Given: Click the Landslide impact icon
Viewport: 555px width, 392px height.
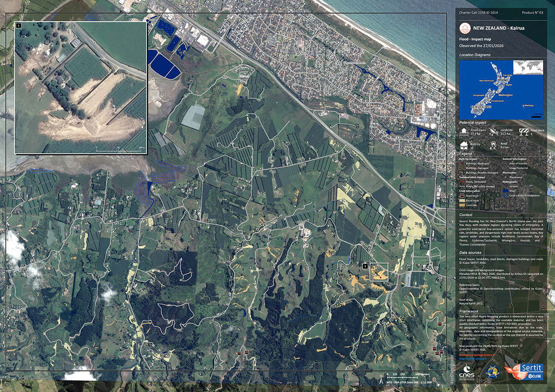Looking at the screenshot, I should [493, 132].
